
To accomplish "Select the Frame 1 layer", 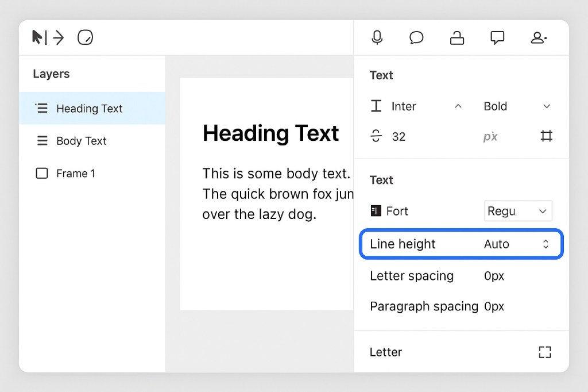I will click(x=76, y=173).
